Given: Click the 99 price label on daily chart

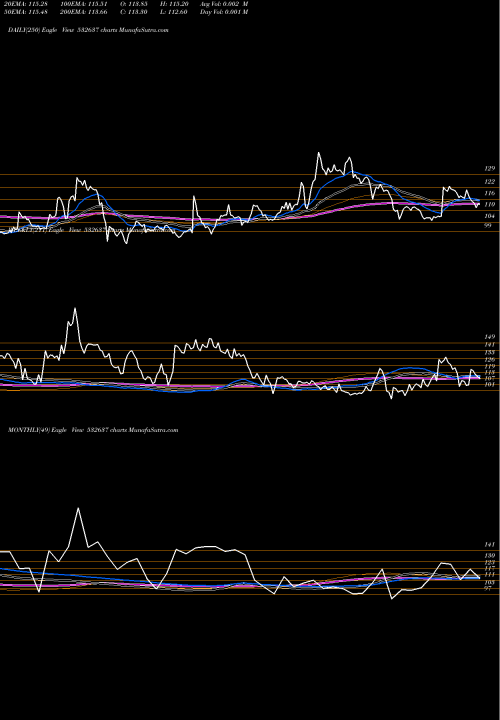Looking at the screenshot, I should (488, 225).
